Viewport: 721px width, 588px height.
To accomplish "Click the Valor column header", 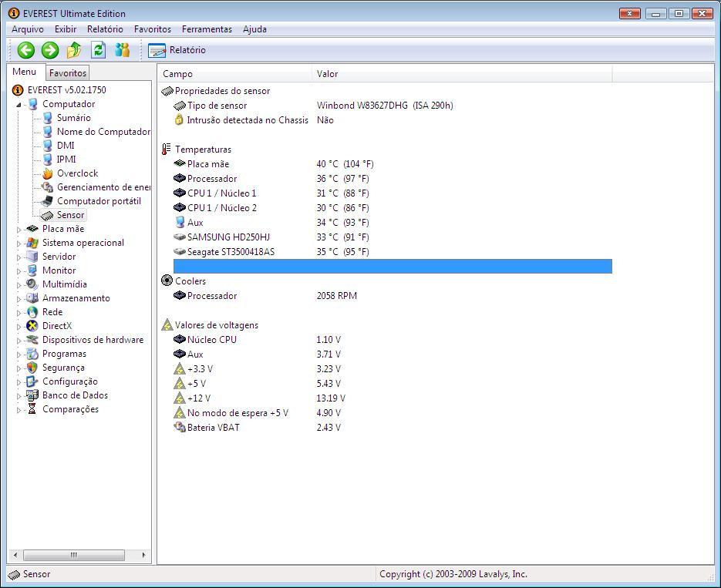I will (x=462, y=74).
